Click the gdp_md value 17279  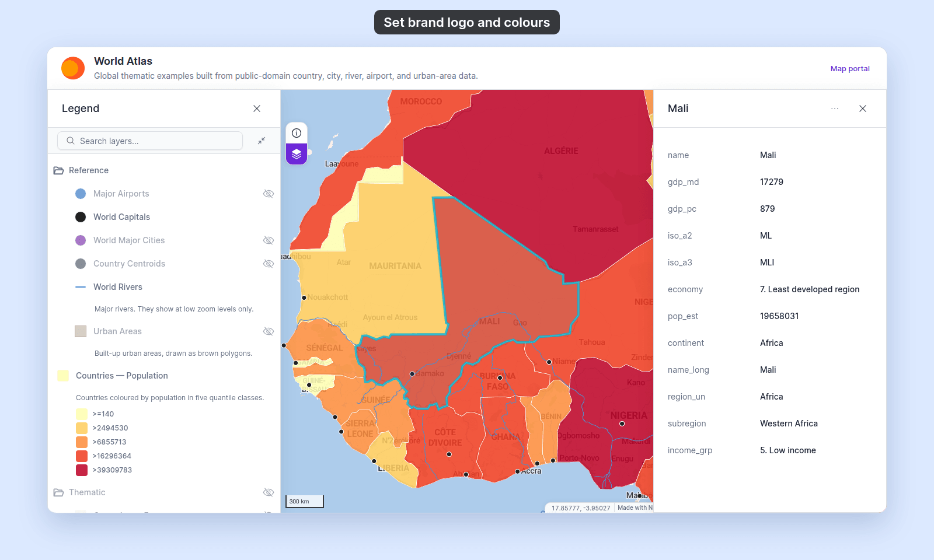tap(772, 182)
